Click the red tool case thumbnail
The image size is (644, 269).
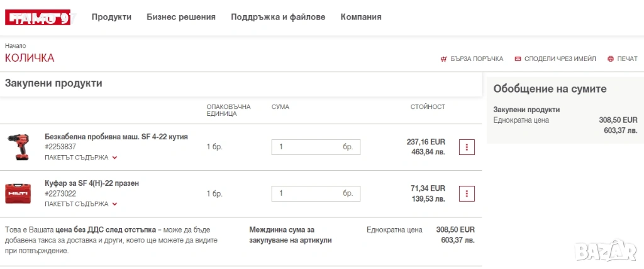click(18, 193)
